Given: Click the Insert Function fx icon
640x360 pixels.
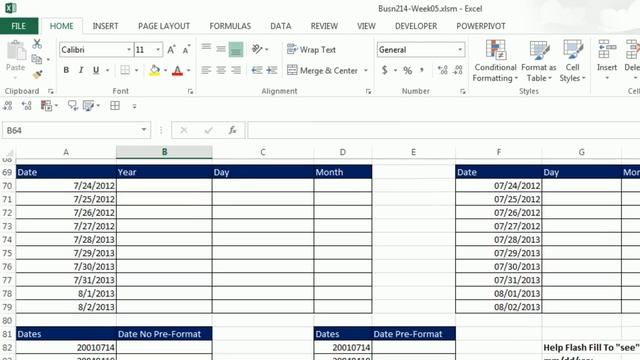Looking at the screenshot, I should pyautogui.click(x=232, y=130).
